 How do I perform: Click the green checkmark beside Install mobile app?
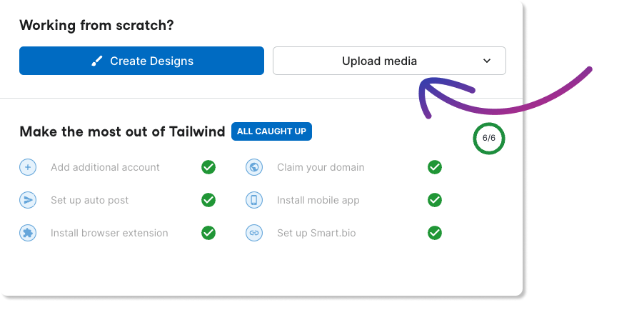[435, 200]
